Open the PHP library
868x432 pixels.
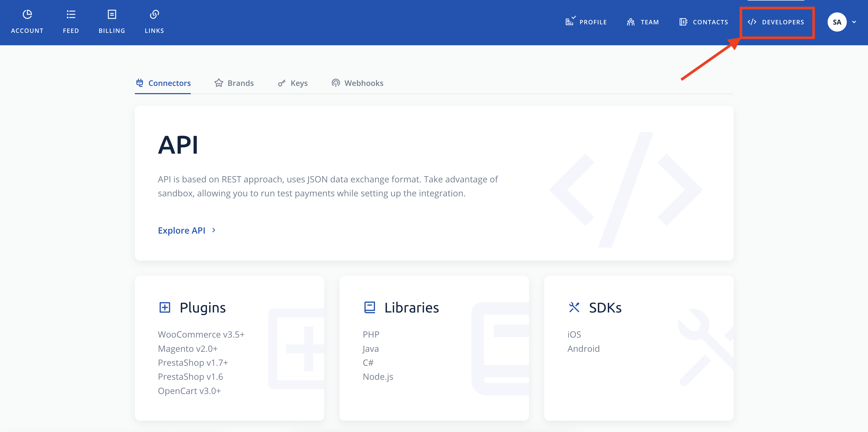click(371, 334)
